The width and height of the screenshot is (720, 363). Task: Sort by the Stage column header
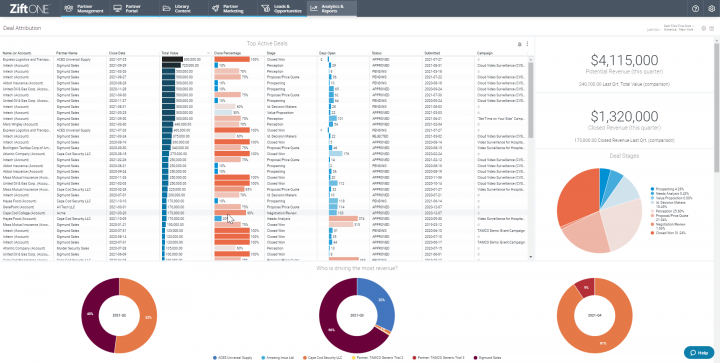[271, 53]
